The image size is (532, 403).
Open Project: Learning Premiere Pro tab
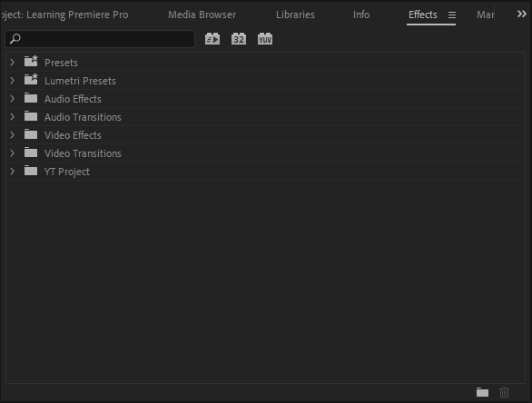tap(64, 15)
